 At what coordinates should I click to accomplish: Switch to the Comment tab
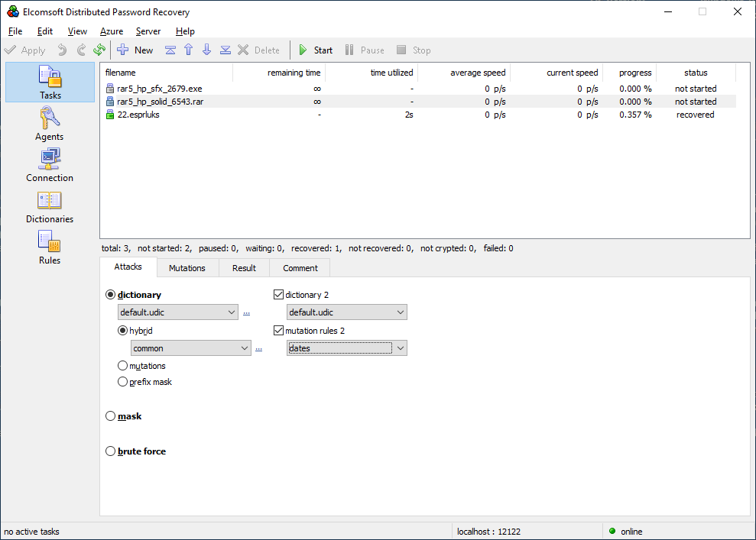tap(300, 268)
